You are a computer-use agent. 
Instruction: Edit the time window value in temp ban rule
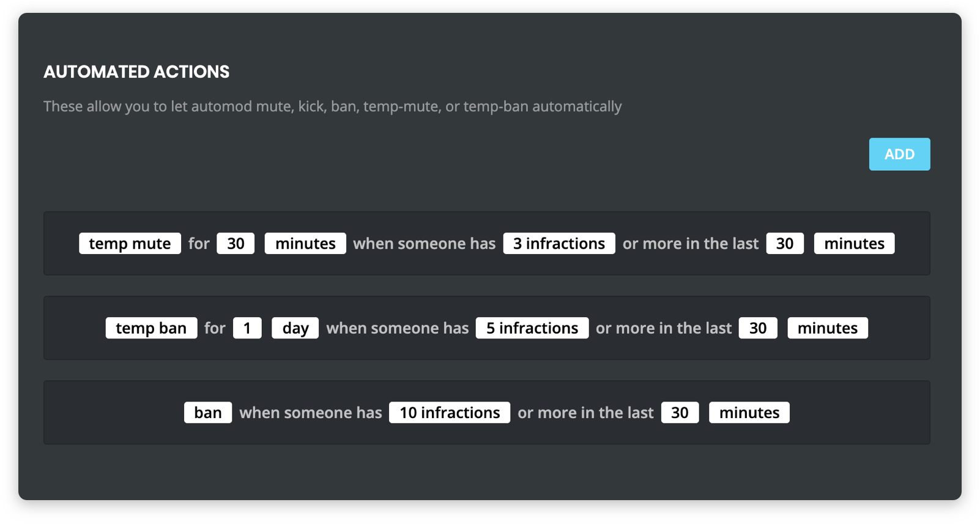757,328
